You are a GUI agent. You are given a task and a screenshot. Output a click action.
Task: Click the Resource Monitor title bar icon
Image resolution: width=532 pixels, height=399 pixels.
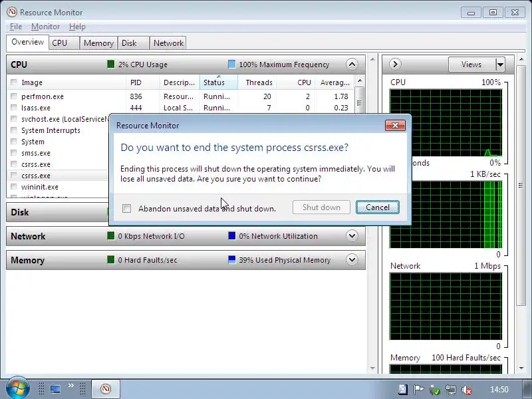12,12
